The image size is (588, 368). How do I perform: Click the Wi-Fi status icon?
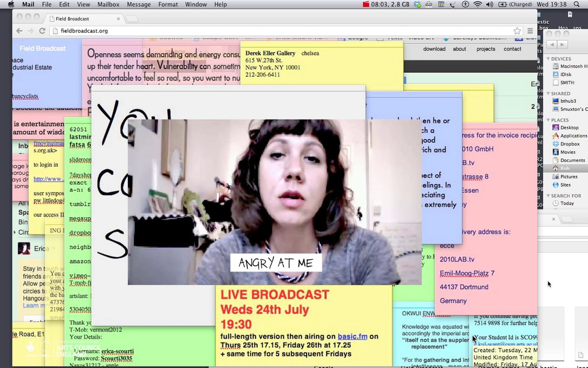(478, 4)
